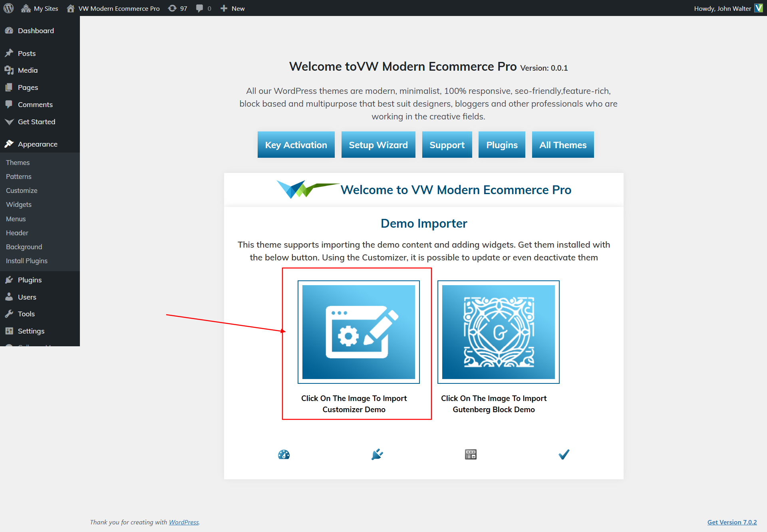Open the All Themes tab
The height and width of the screenshot is (532, 767).
[x=563, y=145]
